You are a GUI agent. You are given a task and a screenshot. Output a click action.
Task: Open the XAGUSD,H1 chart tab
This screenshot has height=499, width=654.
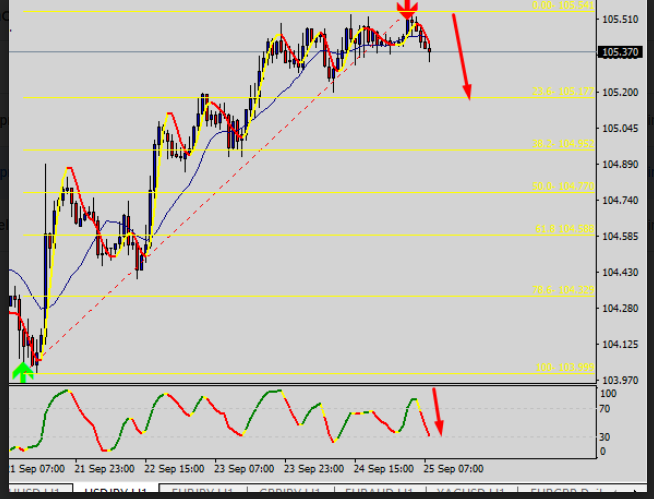464,492
